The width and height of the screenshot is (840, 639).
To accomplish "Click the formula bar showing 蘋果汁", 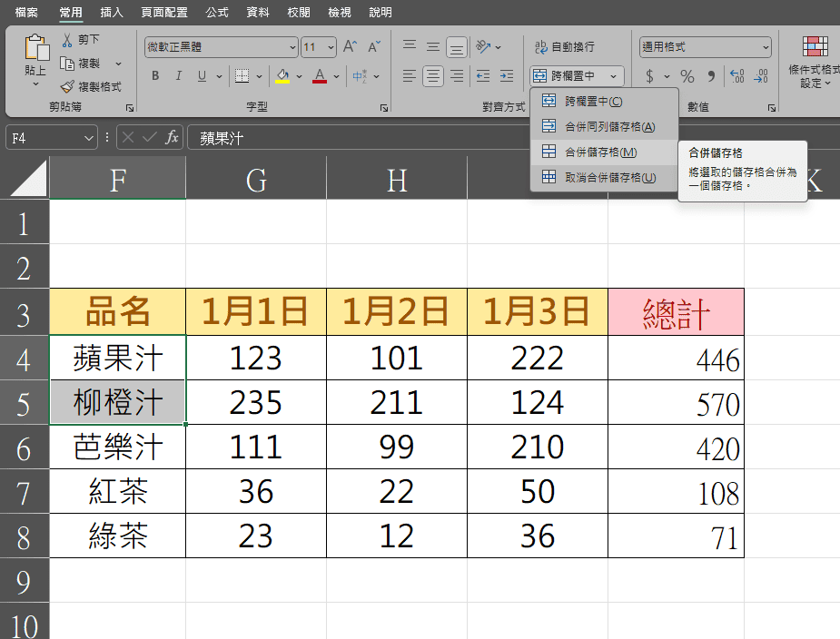I will pos(359,138).
